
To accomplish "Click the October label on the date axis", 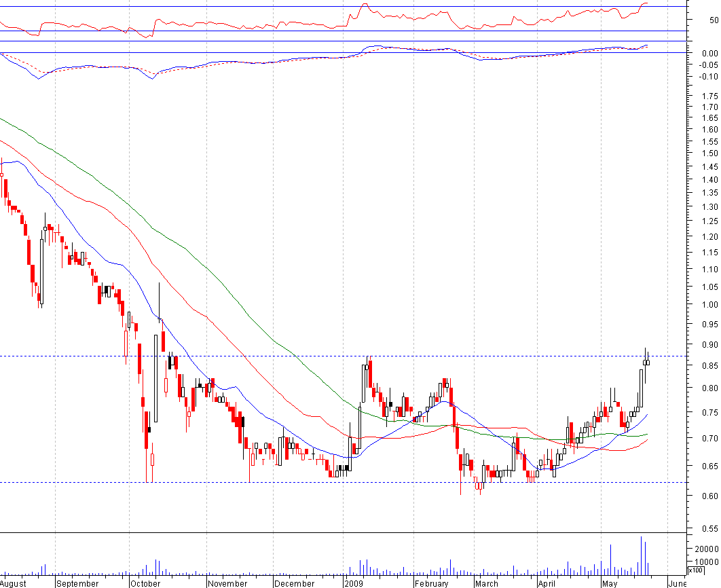I will [145, 583].
